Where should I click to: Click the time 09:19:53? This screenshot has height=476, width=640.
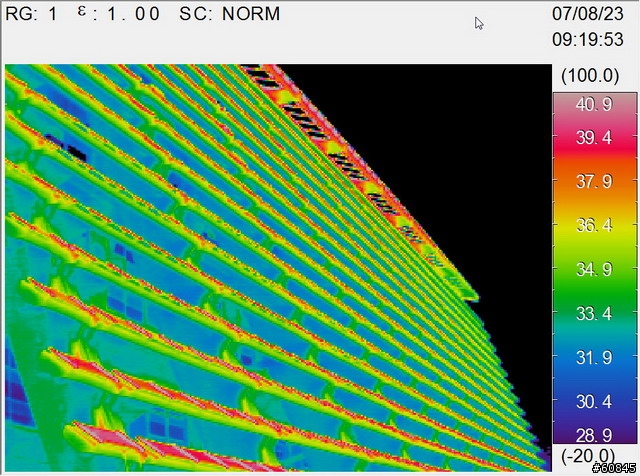coord(588,40)
